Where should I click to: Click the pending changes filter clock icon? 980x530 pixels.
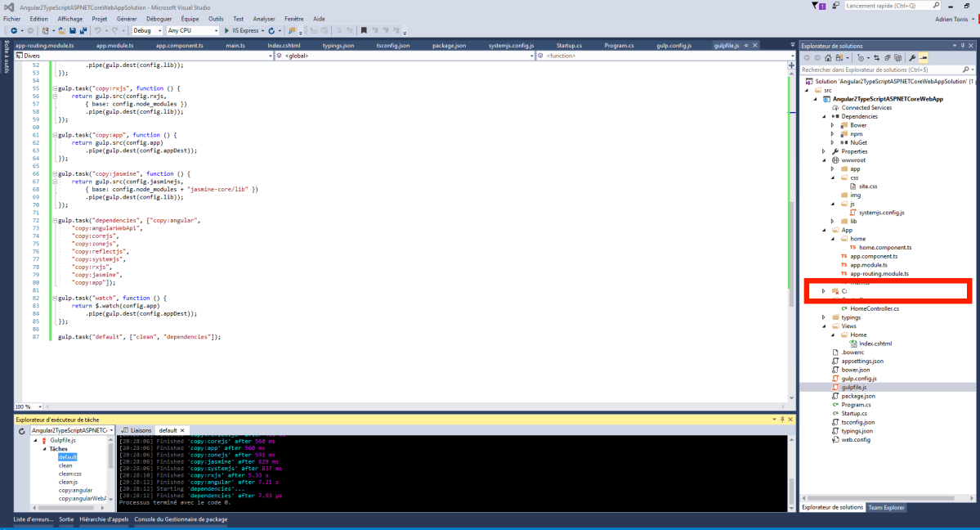click(861, 58)
